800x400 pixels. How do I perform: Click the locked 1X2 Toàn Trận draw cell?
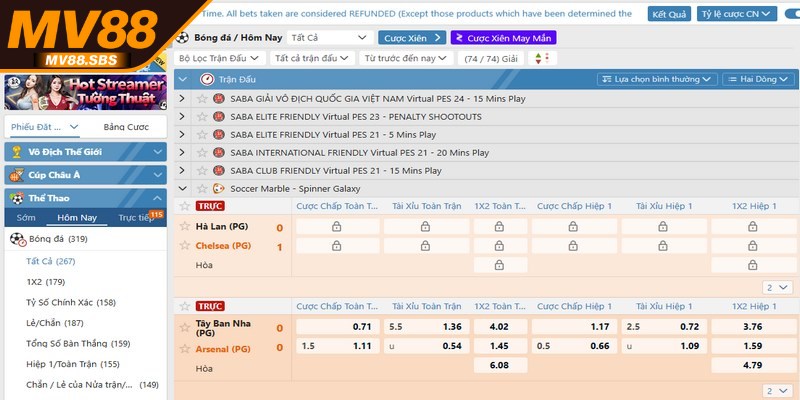[500, 265]
